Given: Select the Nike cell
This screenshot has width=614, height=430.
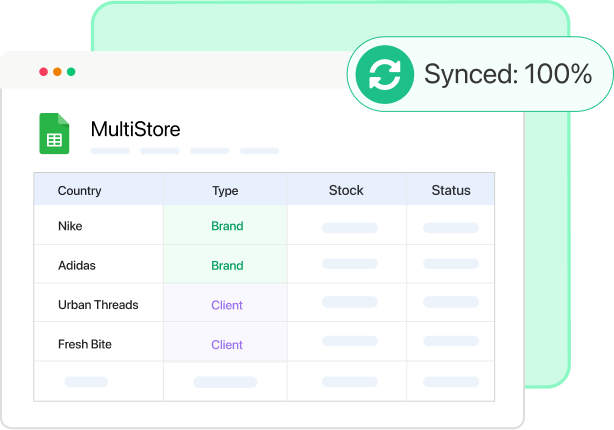Looking at the screenshot, I should tap(99, 225).
